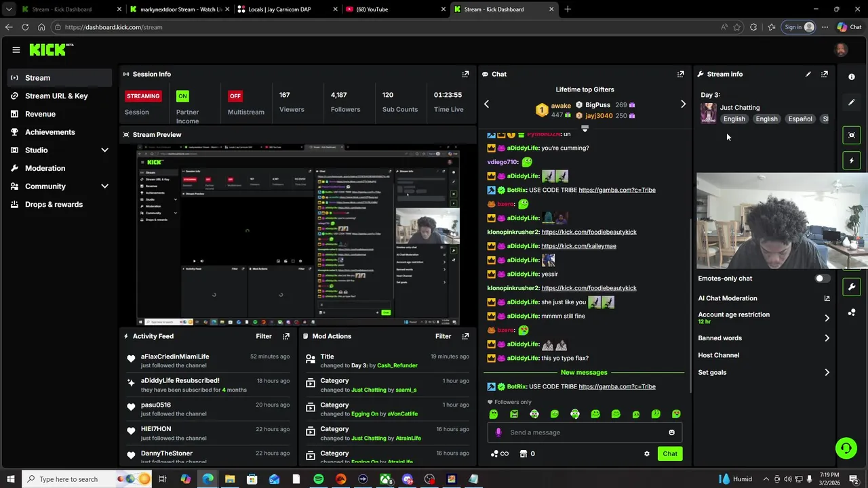Show next top gifters with right arrow

683,104
